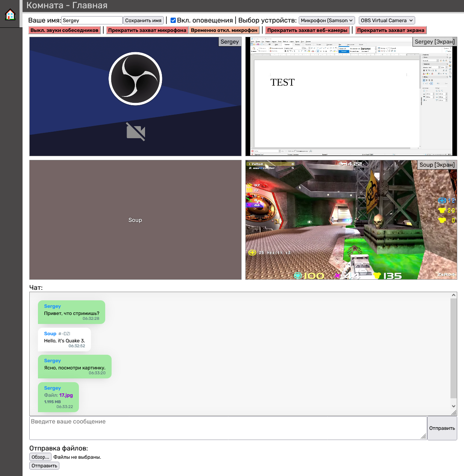
Task: Temporarily mute the microphone
Action: point(224,30)
